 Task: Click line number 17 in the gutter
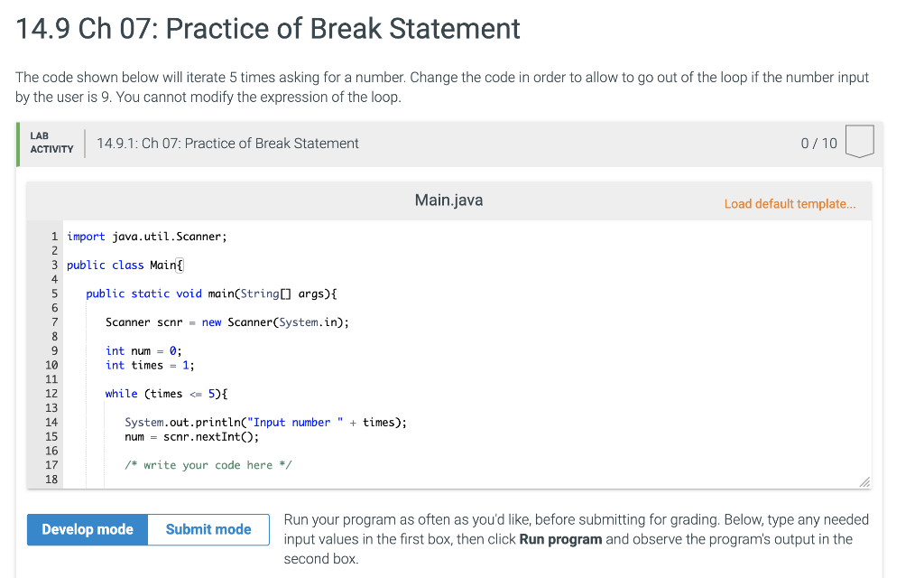[x=51, y=465]
